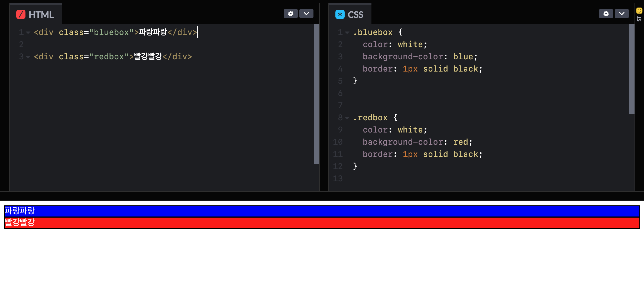Screen dimensions: 644x294
Task: Expand the collapsed JS editor panel
Action: [x=639, y=19]
